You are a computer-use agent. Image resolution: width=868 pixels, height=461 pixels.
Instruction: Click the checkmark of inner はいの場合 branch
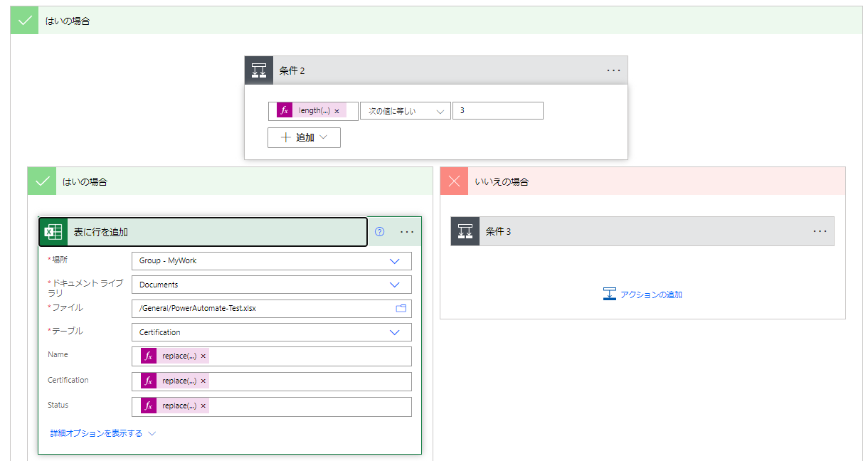(x=42, y=181)
